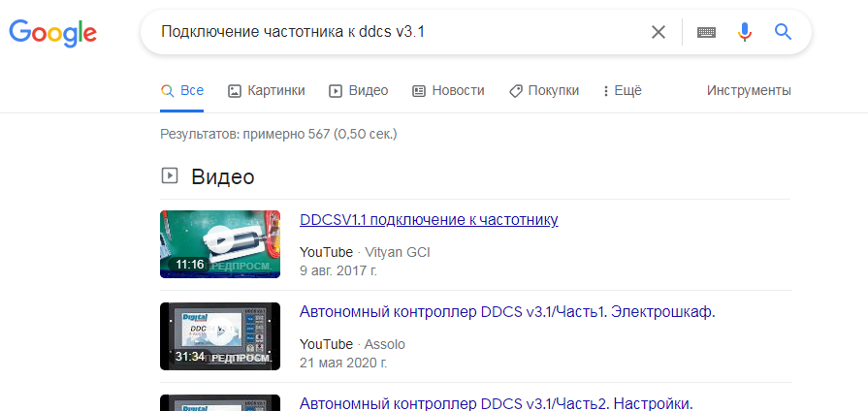Open Автономный контроллер Часть1. Электрошкаф link
Image resolution: width=868 pixels, height=411 pixels.
(507, 312)
